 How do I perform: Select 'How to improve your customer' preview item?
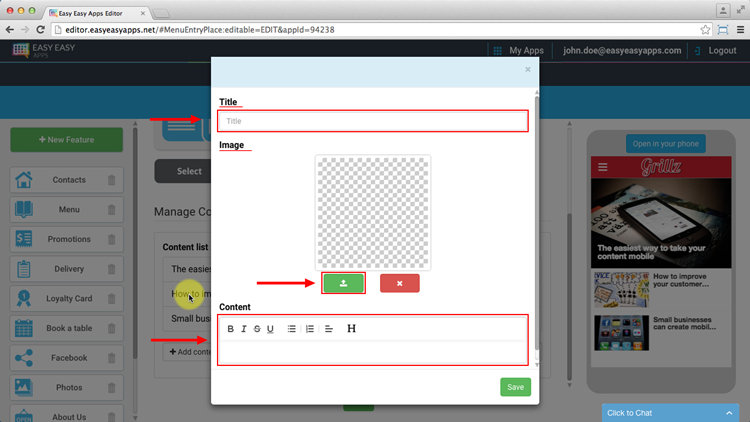661,289
